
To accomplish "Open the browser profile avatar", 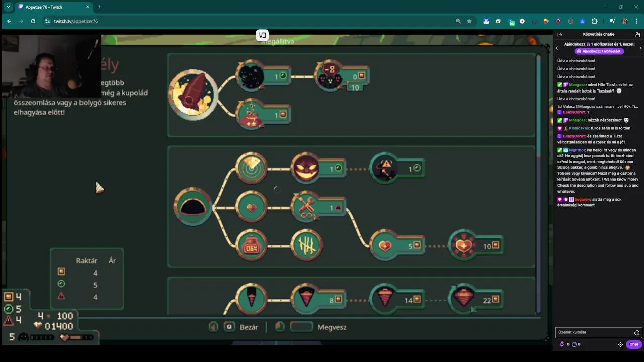I will [x=625, y=21].
